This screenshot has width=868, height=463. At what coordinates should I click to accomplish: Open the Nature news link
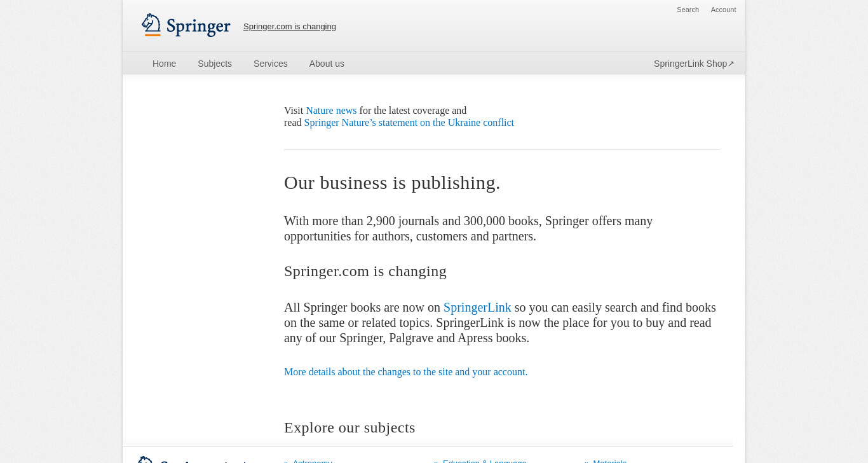(x=331, y=111)
